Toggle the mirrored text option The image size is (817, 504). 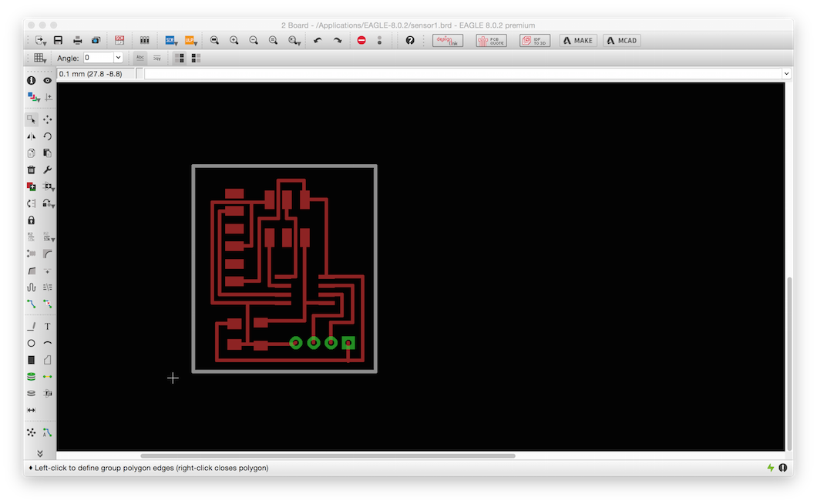[x=156, y=58]
